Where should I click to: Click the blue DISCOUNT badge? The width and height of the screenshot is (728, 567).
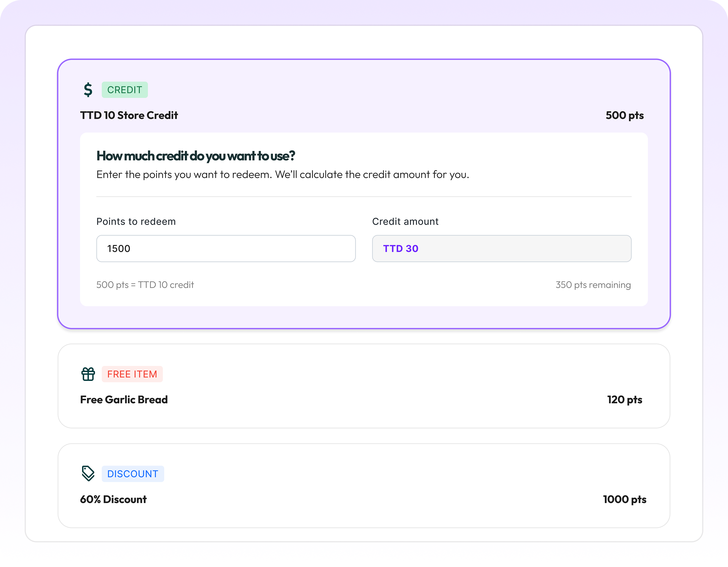point(133,474)
